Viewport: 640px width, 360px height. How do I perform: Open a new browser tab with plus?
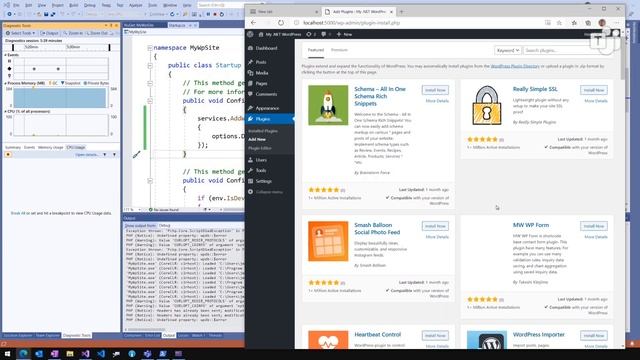[x=401, y=12]
